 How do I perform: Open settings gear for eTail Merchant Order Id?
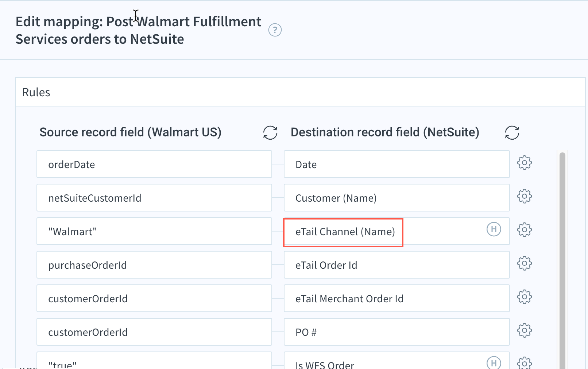(525, 297)
